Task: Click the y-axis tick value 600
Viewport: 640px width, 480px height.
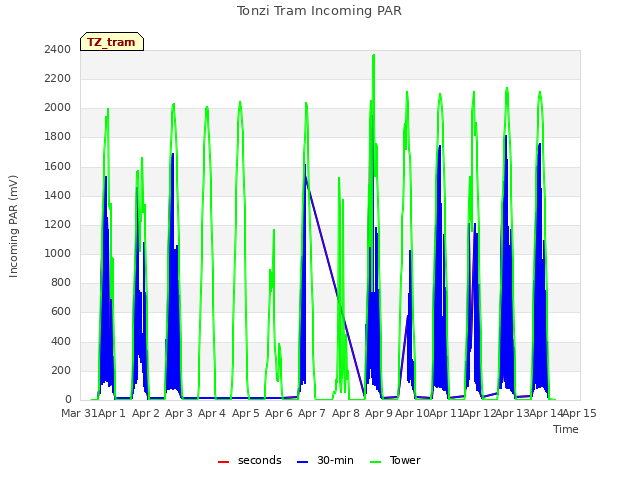Action: coord(61,312)
